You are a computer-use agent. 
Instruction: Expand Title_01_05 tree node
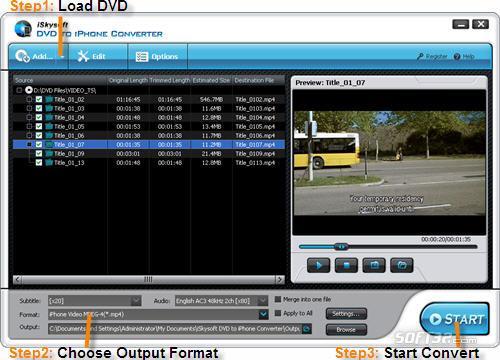(x=29, y=126)
